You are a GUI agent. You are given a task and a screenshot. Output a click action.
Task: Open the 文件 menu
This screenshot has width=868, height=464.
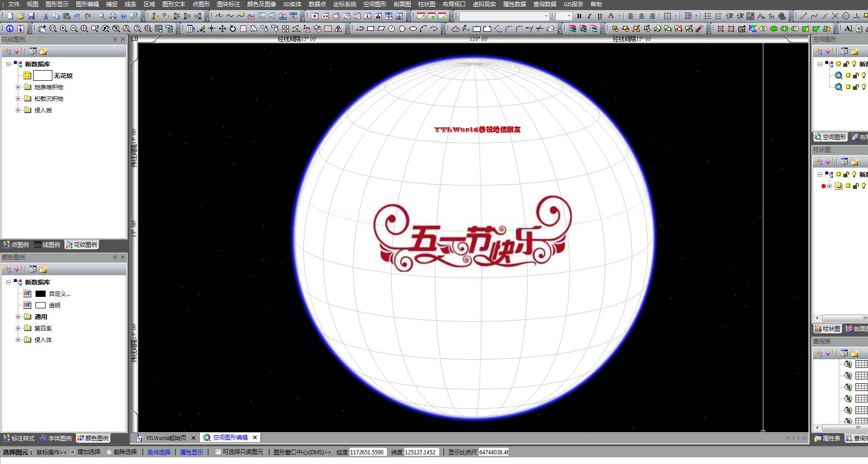point(14,4)
